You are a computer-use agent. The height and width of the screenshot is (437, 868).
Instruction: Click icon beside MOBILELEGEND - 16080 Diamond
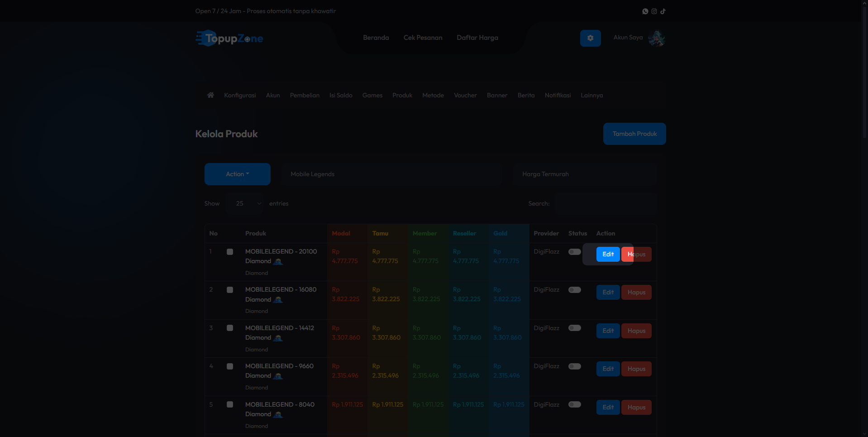(278, 300)
